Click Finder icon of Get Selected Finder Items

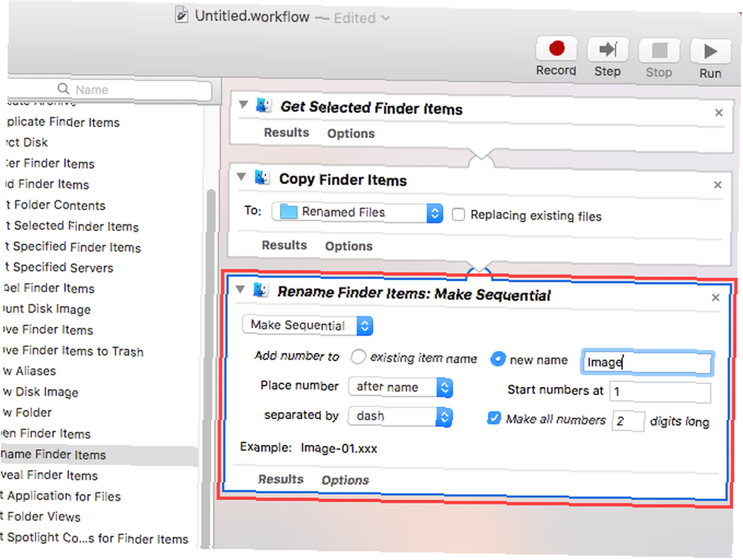click(x=264, y=105)
